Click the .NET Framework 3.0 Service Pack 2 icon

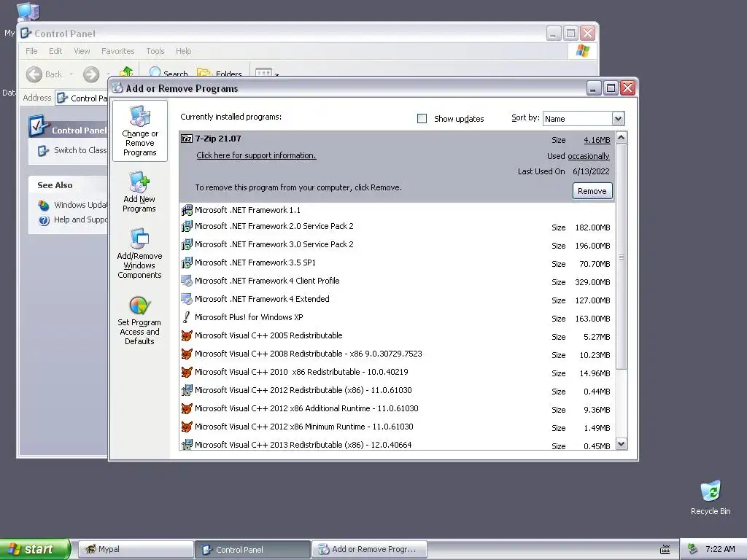pos(187,244)
